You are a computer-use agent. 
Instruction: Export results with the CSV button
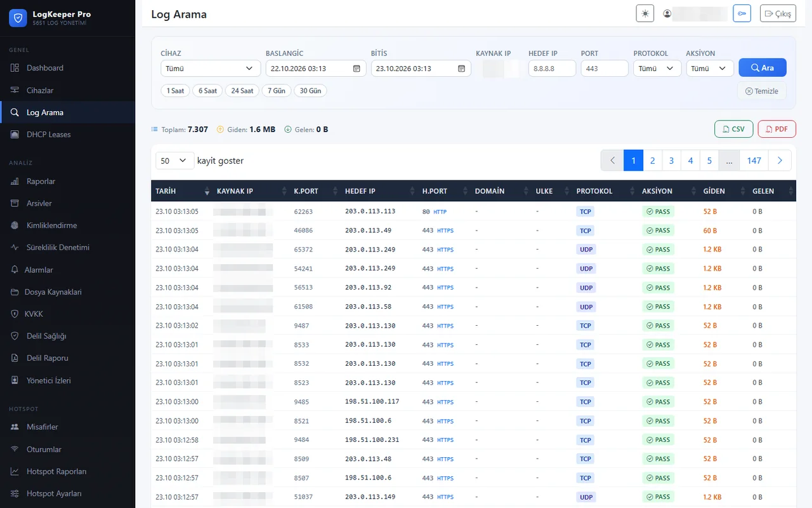(x=733, y=129)
